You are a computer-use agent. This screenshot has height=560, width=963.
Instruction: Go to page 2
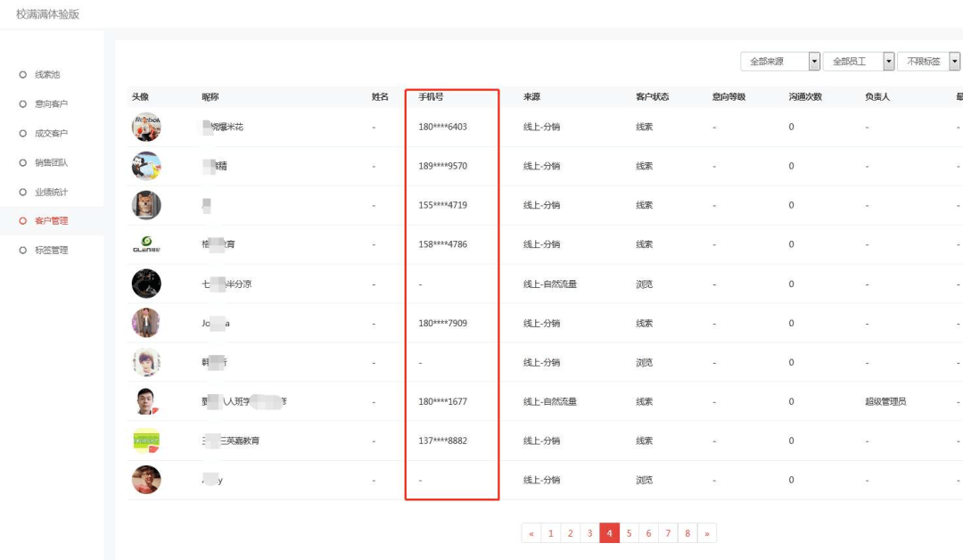tap(571, 533)
